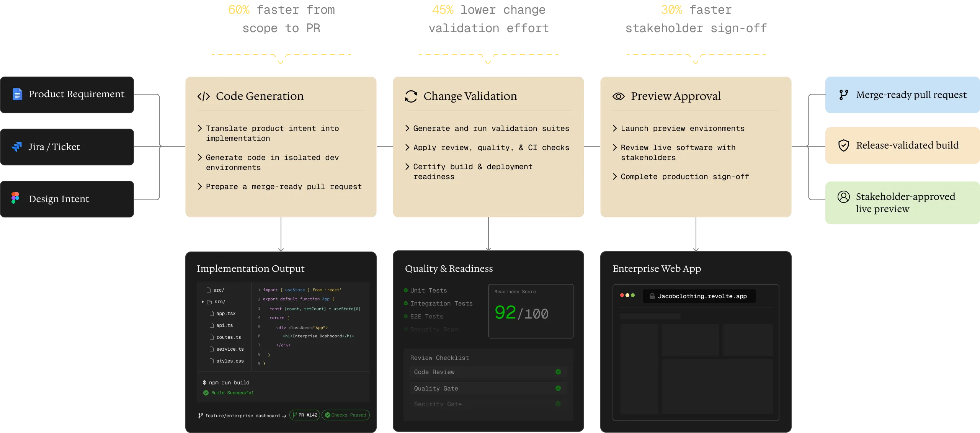This screenshot has width=980, height=433.
Task: Click the Checks Passed badge
Action: pos(346,415)
